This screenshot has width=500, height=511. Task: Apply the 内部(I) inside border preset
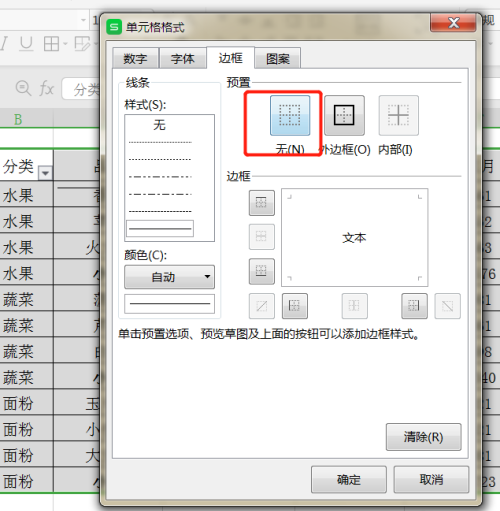coord(399,115)
